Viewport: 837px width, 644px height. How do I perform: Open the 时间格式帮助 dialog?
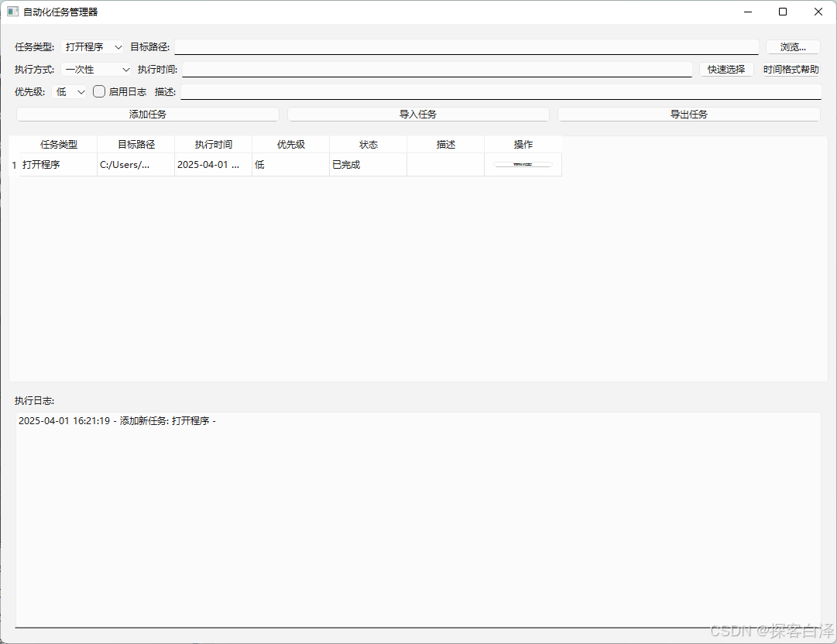point(790,69)
